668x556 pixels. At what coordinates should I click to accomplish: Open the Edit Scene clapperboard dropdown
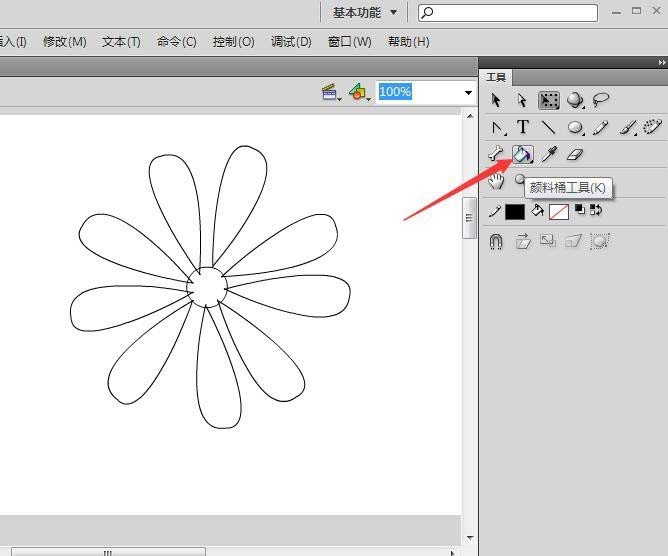pos(331,92)
